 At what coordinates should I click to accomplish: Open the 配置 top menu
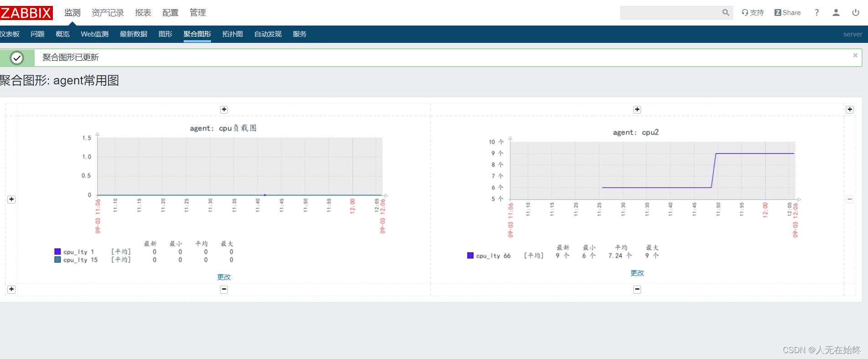(170, 13)
